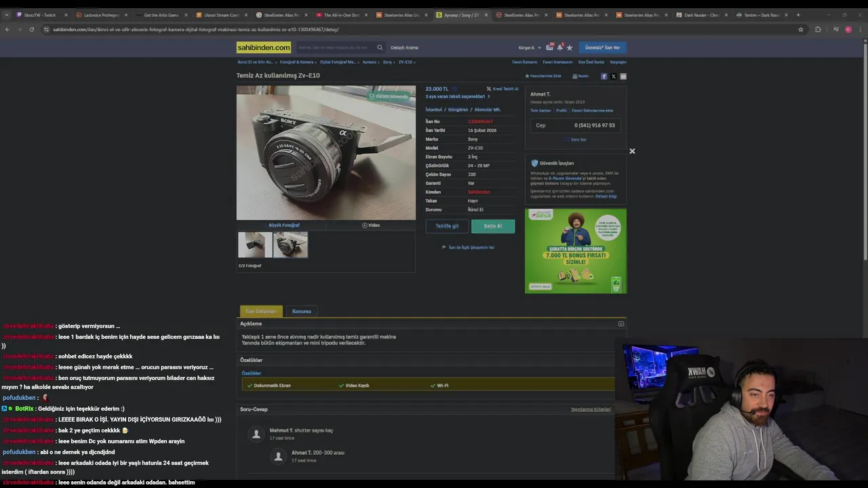Open the notifications bell icon
This screenshot has height=488, width=868.
point(559,47)
